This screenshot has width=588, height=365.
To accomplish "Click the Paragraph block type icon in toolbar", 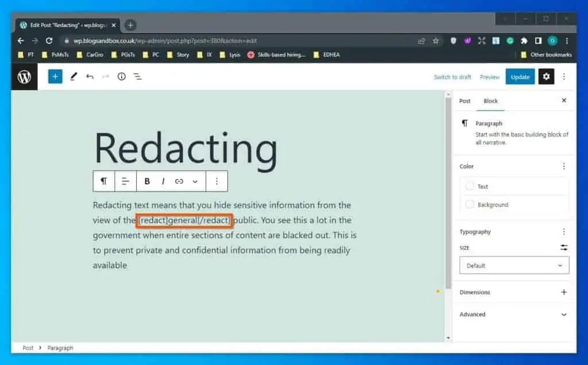I will tap(104, 181).
